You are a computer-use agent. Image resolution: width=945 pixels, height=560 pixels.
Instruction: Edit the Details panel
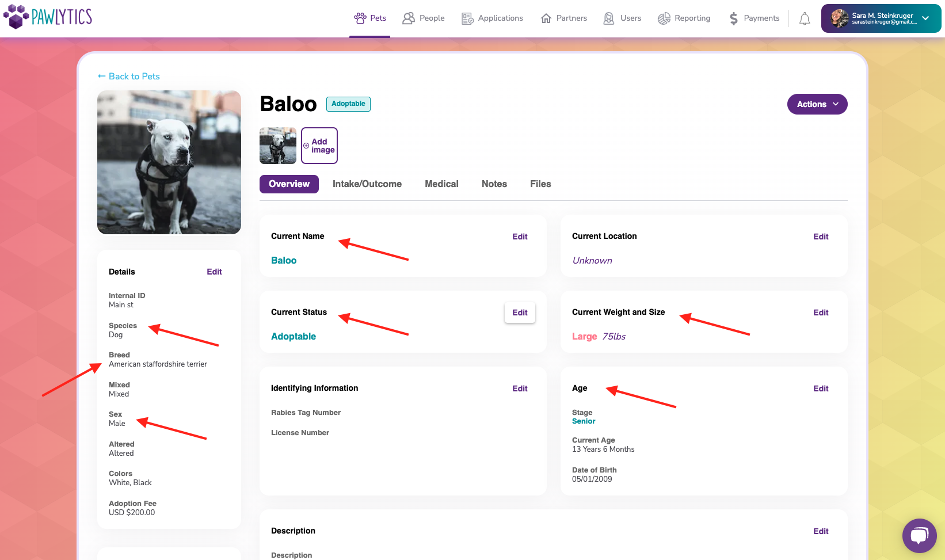click(x=214, y=272)
